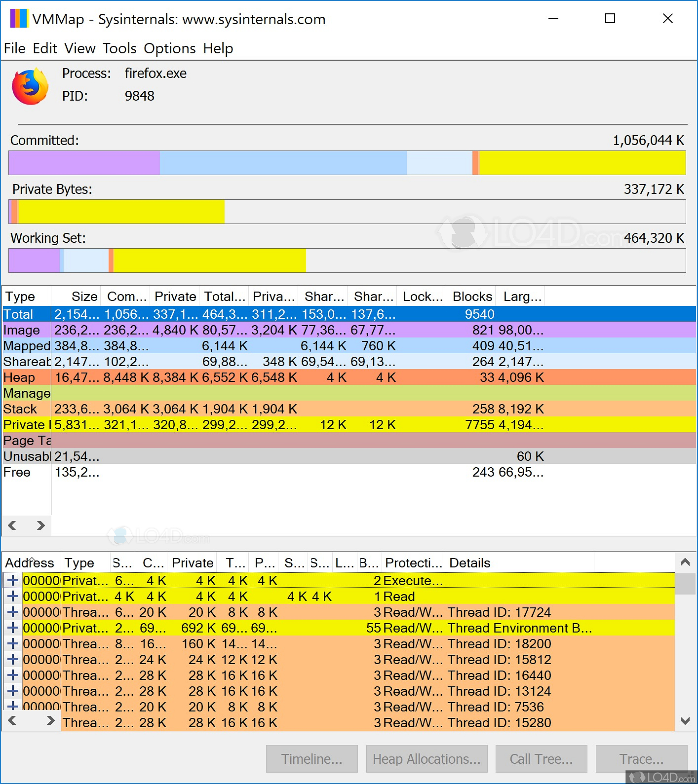Click scroll-right arrow of detail list
This screenshot has width=698, height=784.
(50, 720)
